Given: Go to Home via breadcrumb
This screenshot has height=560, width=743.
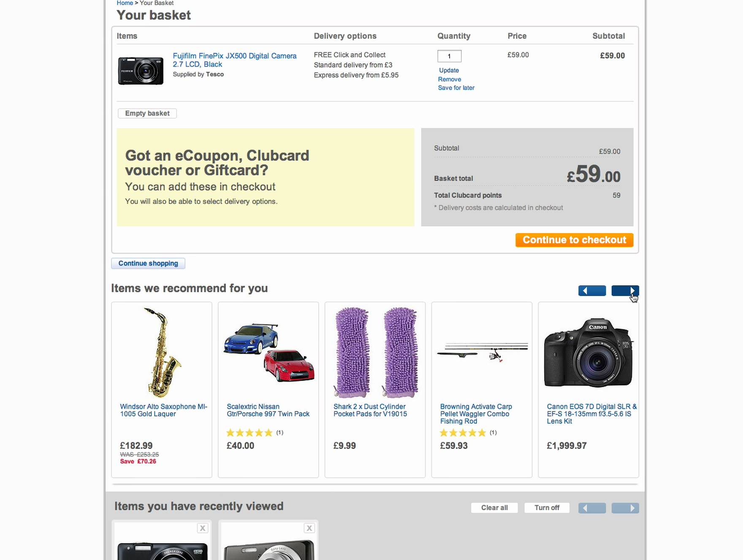Looking at the screenshot, I should pos(125,3).
